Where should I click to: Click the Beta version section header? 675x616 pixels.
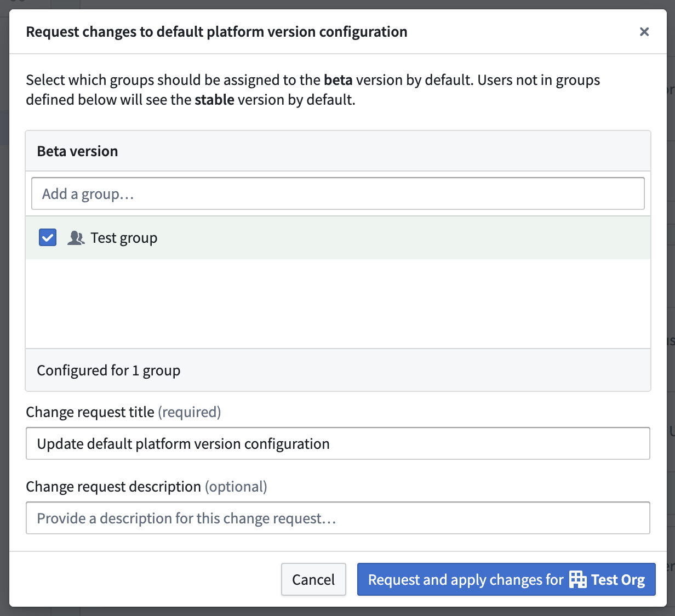[77, 151]
